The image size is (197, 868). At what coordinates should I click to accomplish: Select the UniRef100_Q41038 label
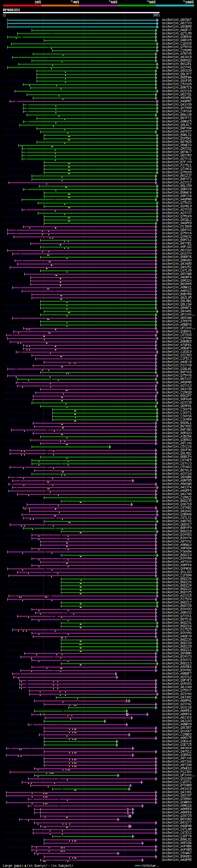pyautogui.click(x=177, y=389)
